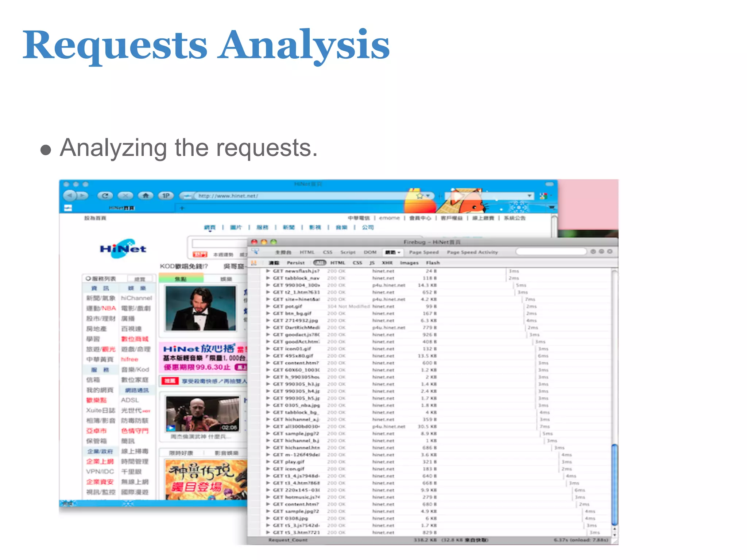Click the emome link at page top
Image resolution: width=747 pixels, height=560 pixels.
[x=389, y=218]
